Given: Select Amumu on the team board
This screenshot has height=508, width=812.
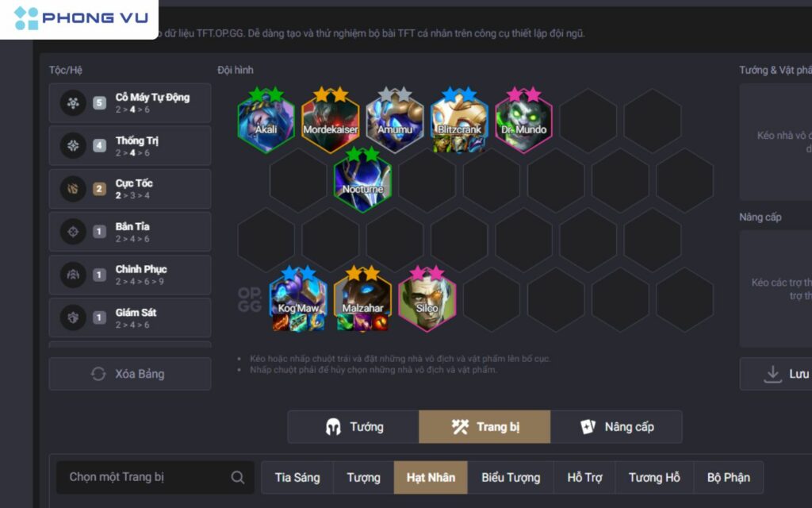Looking at the screenshot, I should coord(395,121).
